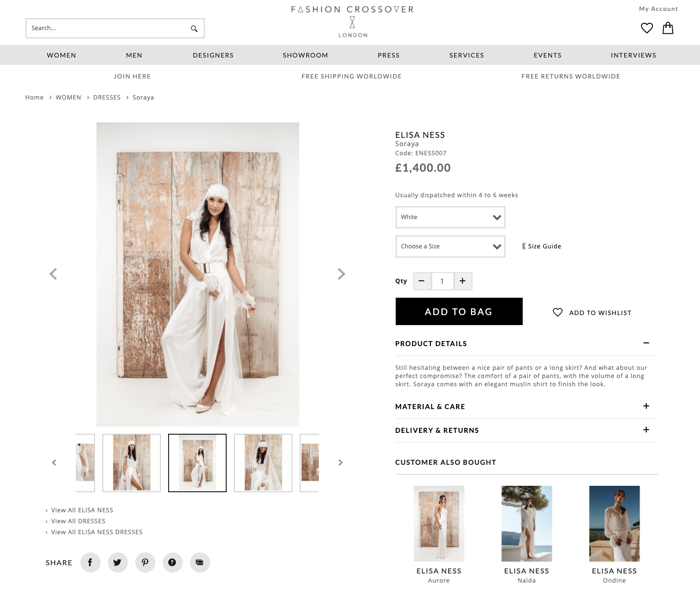Click the question mark share icon

(x=173, y=563)
